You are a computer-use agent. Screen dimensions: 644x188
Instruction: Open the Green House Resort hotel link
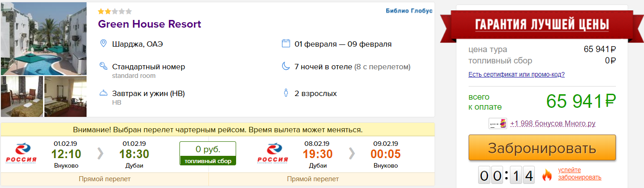click(150, 24)
